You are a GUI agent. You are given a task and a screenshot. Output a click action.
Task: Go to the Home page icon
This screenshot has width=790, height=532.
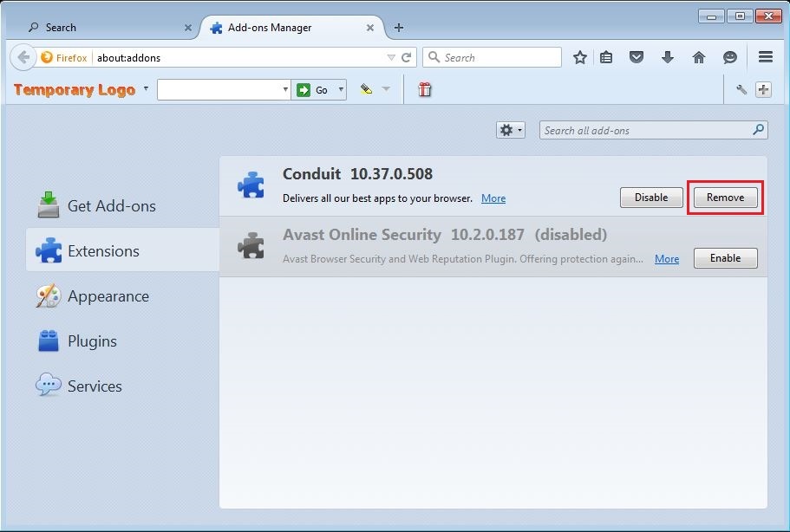click(x=699, y=57)
